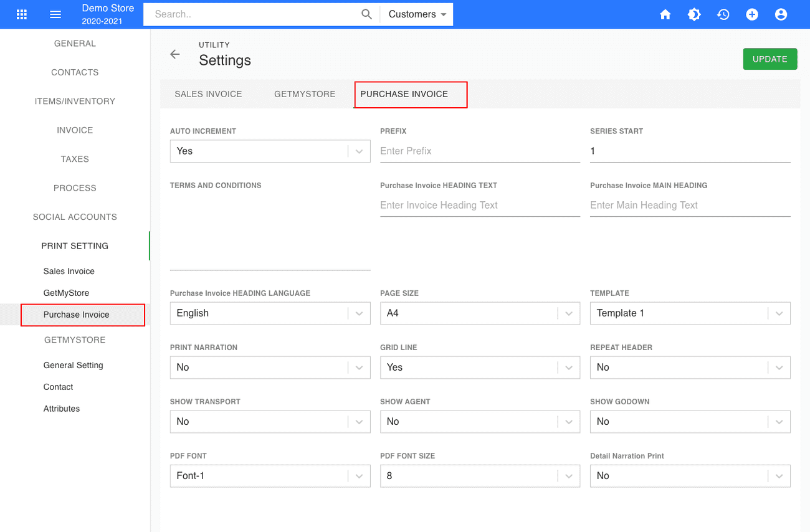This screenshot has height=532, width=810.
Task: Open the PAGE SIZE dropdown
Action: tap(480, 313)
